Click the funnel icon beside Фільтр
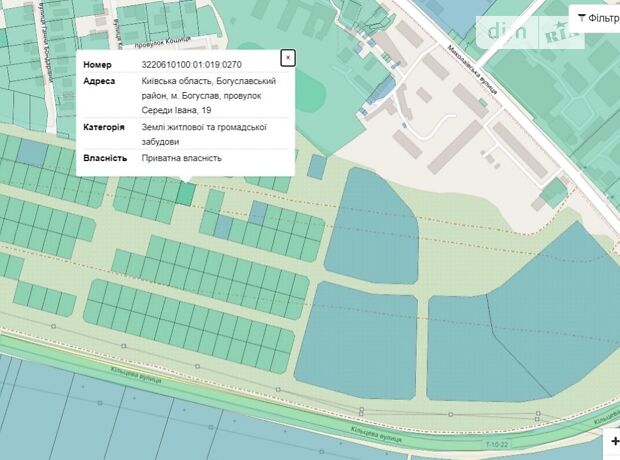Screen dimensions: 620x460 (x=582, y=18)
